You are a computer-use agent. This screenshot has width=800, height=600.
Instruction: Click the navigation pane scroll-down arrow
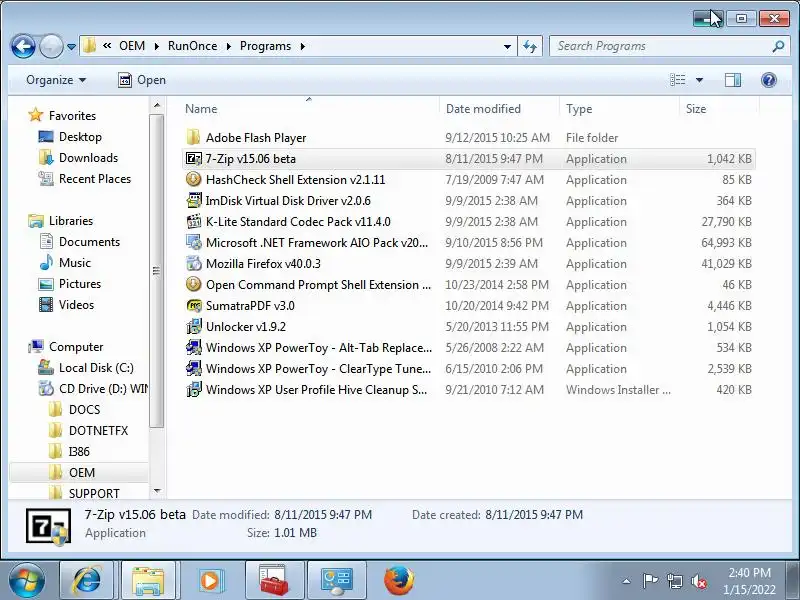(x=157, y=491)
